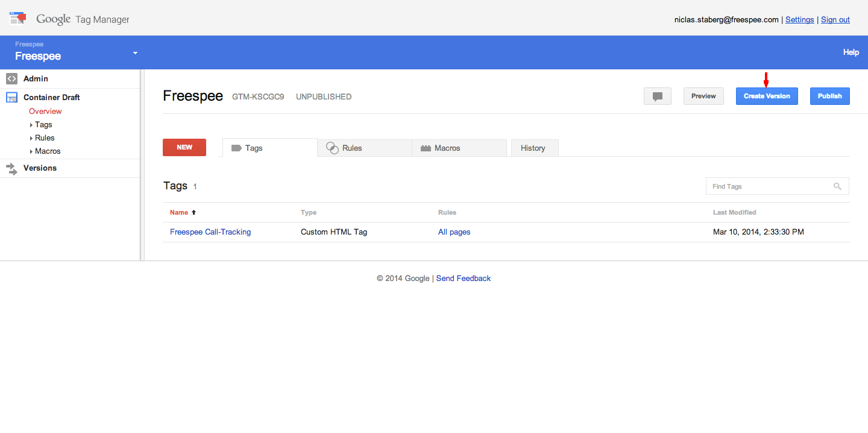The height and width of the screenshot is (433, 868).
Task: Click the brick icon on the Macros tab
Action: click(x=426, y=148)
